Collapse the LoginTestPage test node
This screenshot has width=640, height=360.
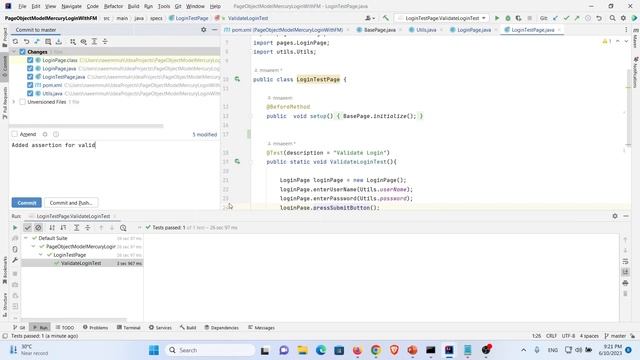pos(41,255)
